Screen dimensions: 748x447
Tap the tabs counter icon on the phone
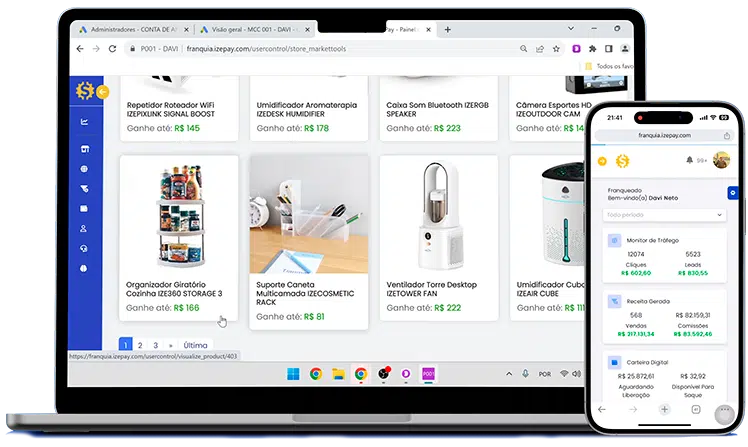696,409
